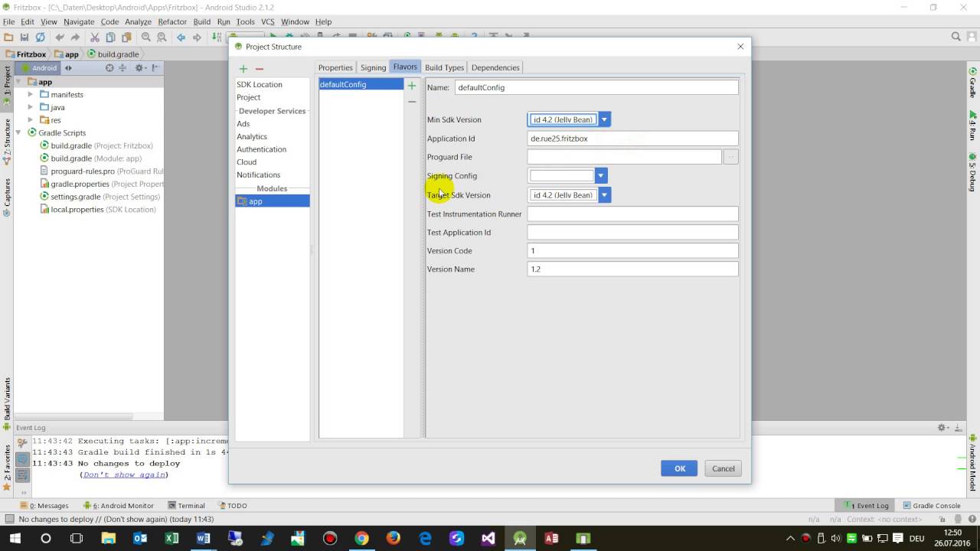
Task: Click the Synchronize toolbar icon
Action: 41,37
